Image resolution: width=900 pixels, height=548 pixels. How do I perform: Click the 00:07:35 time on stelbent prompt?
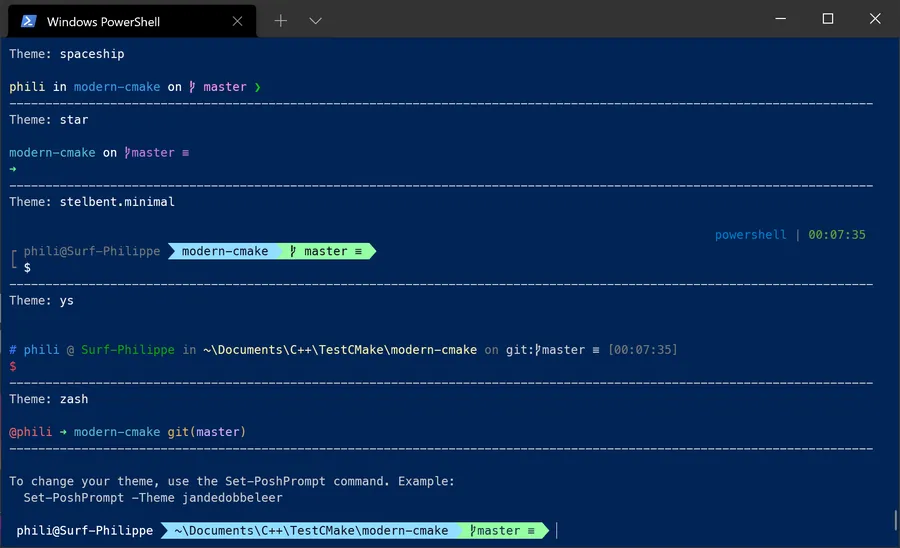[x=837, y=235]
